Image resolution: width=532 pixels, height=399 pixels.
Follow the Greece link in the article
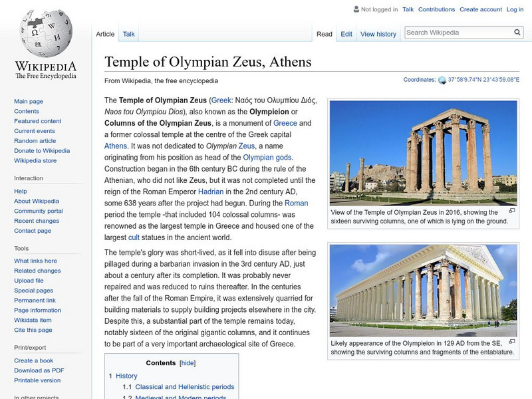coord(285,123)
